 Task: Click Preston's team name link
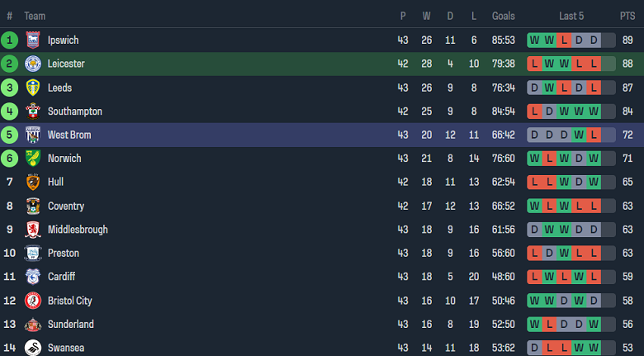click(63, 253)
